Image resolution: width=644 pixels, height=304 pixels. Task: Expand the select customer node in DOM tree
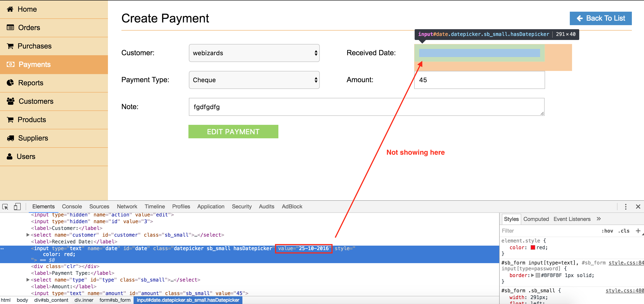coord(28,235)
